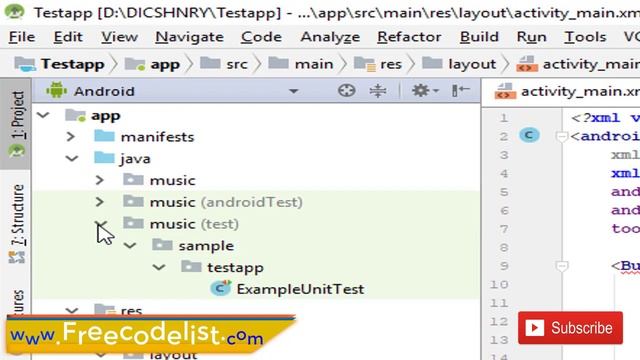Open the Code menu
Image resolution: width=640 pixels, height=360 pixels.
(x=261, y=37)
